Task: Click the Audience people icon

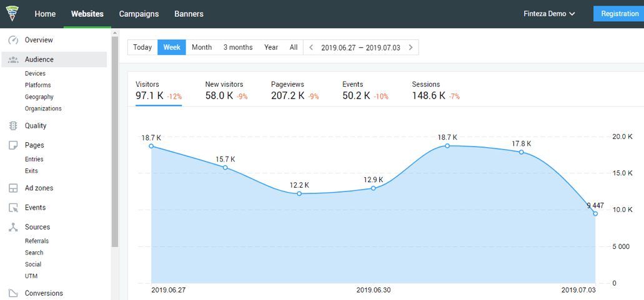Action: 13,60
